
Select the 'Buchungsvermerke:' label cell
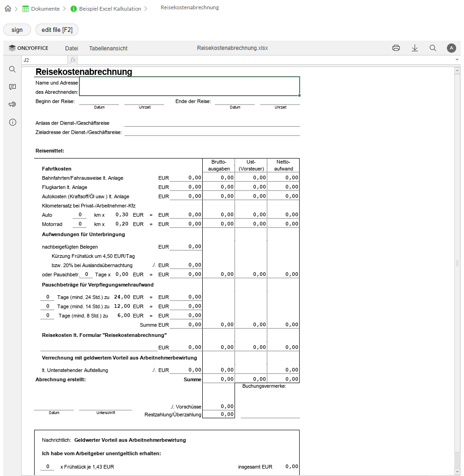tap(264, 386)
